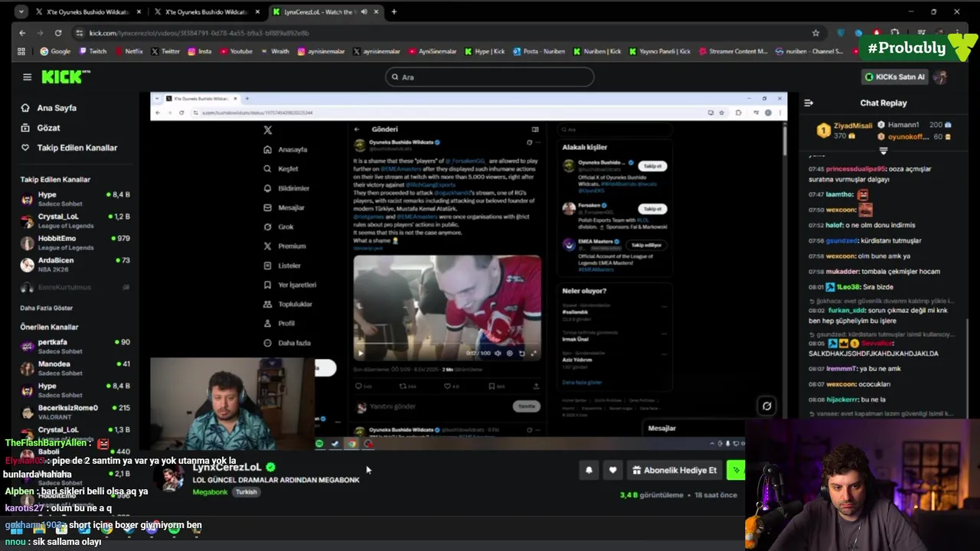The width and height of the screenshot is (980, 551).
Task: Click 'Daha Fazla Göster' under followed channels
Action: 46,308
